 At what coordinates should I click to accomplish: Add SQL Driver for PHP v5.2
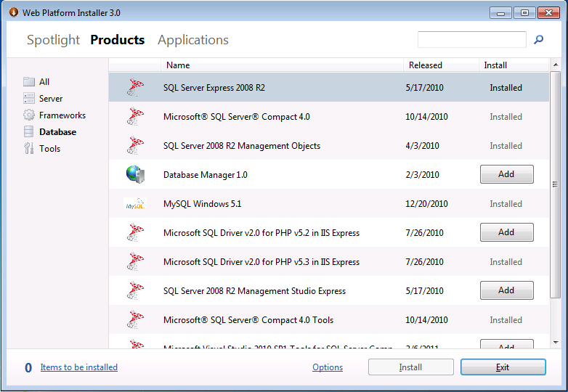(x=507, y=232)
